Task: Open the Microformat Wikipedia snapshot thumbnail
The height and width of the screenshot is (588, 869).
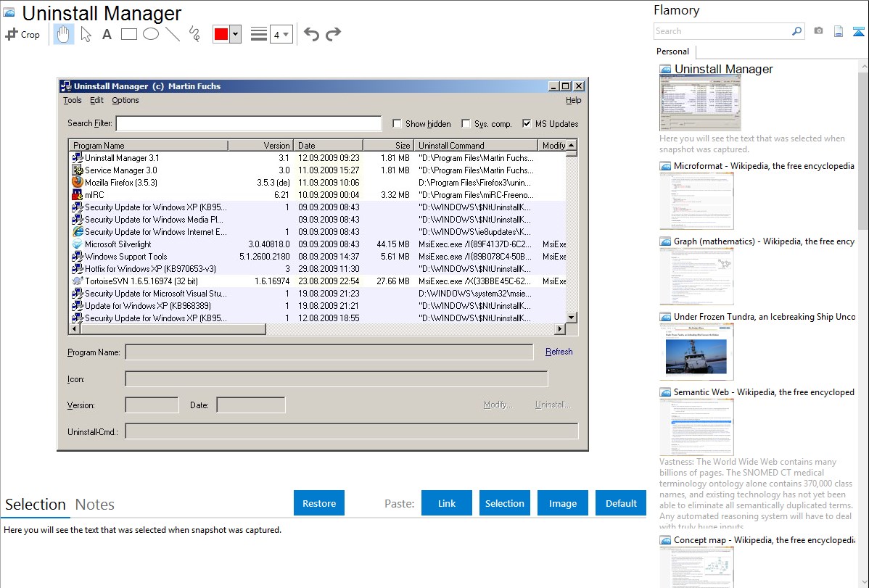Action: [x=696, y=201]
